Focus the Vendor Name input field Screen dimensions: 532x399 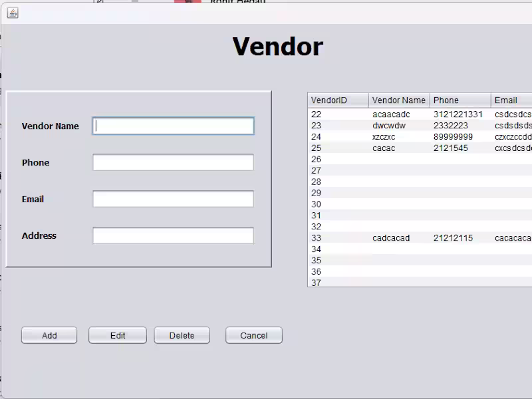[x=173, y=126]
